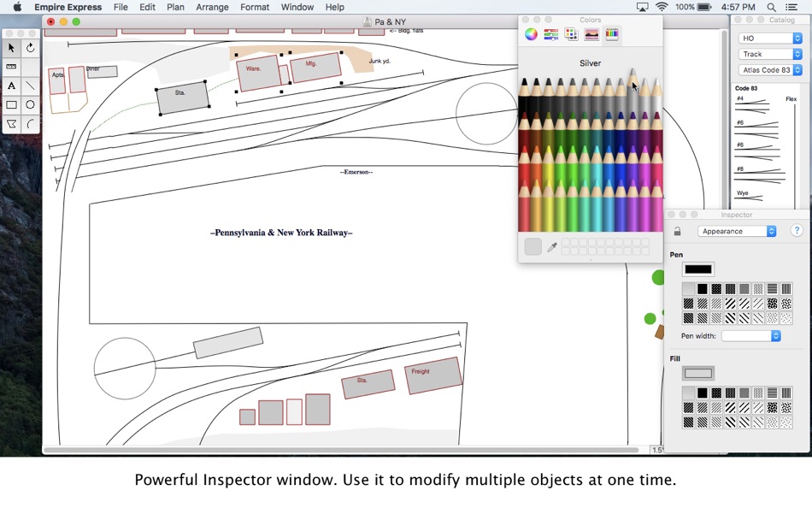
Task: Open the Window menu
Action: pos(297,7)
